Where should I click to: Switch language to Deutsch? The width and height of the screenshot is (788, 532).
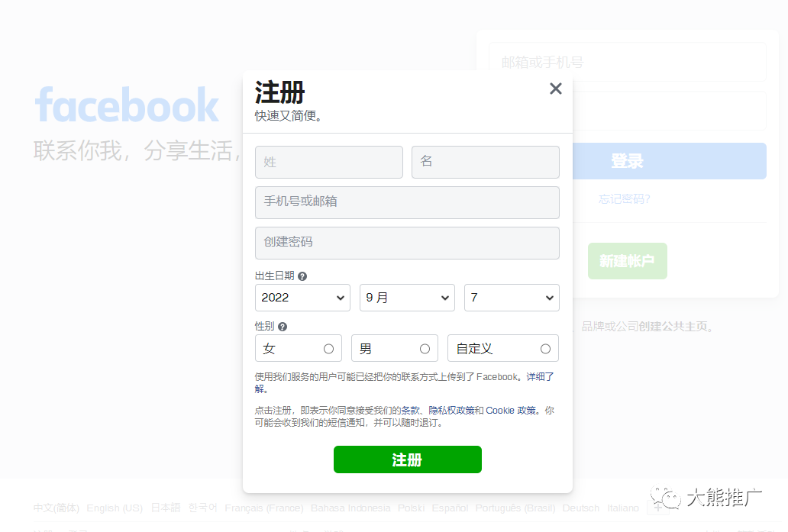pos(580,508)
